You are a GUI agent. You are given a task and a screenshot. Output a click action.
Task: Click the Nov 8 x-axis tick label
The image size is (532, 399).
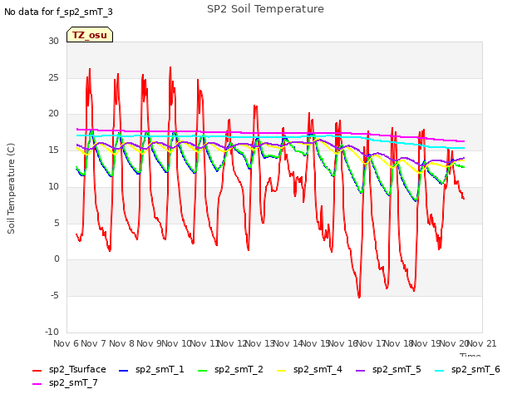click(x=121, y=343)
